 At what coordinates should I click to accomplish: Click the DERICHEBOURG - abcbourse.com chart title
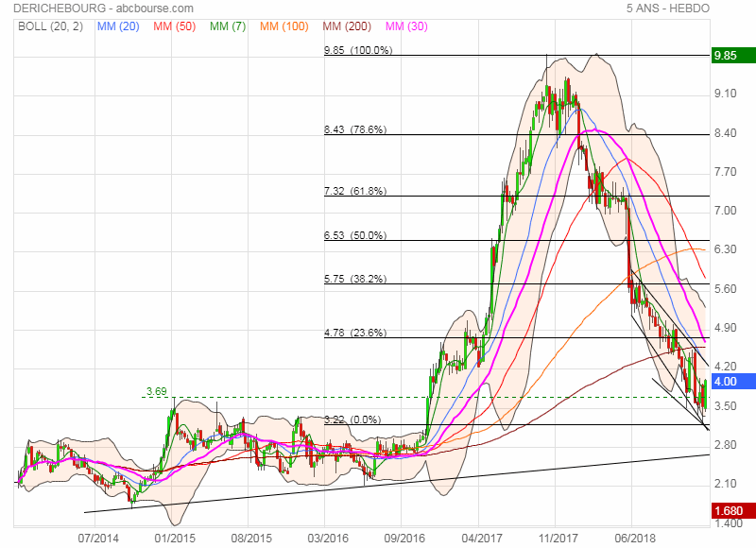point(104,9)
